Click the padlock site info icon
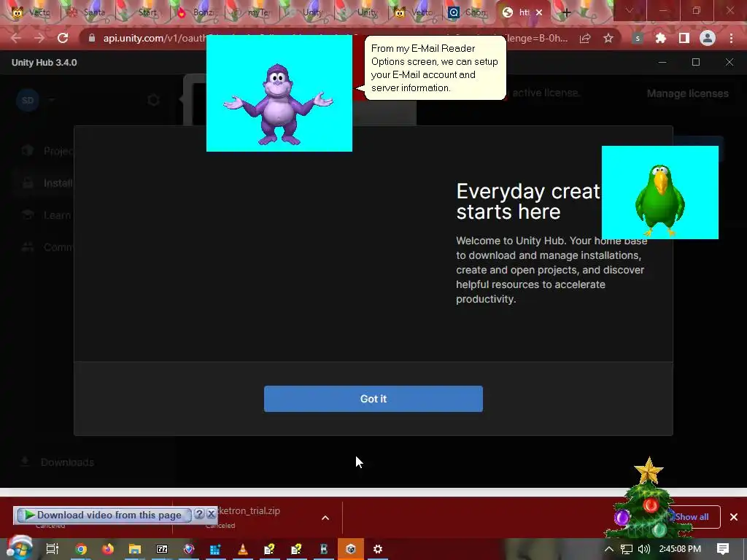 (x=92, y=38)
